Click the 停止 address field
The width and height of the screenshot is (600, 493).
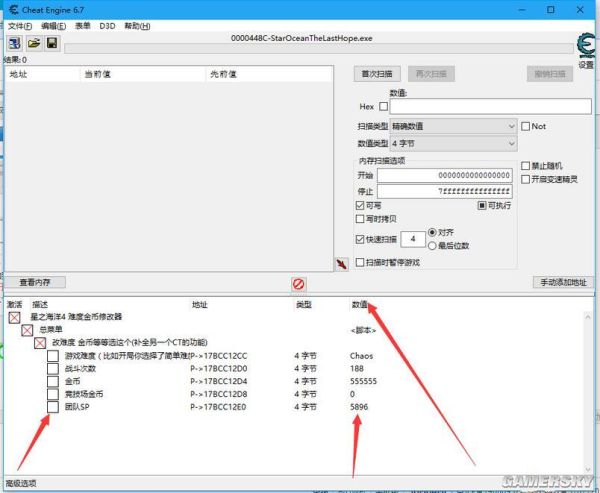point(445,191)
